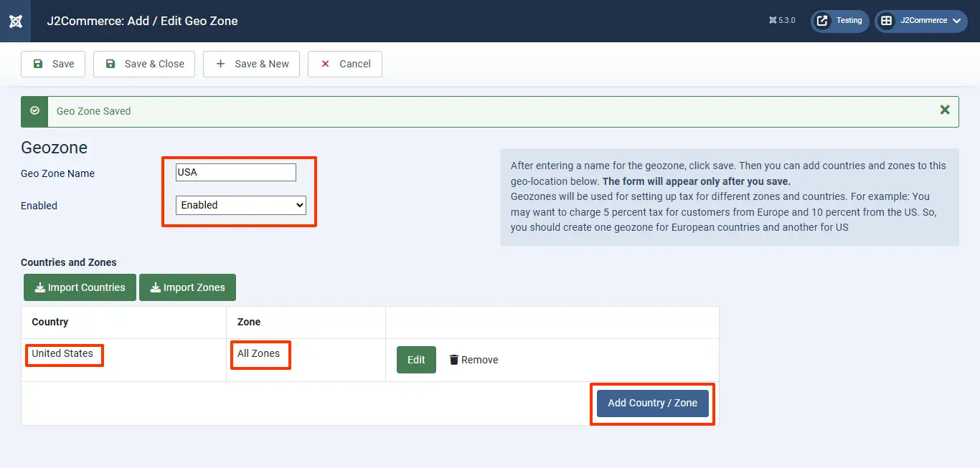Click the Geozone heading
Viewport: 980px width, 468px height.
(54, 148)
